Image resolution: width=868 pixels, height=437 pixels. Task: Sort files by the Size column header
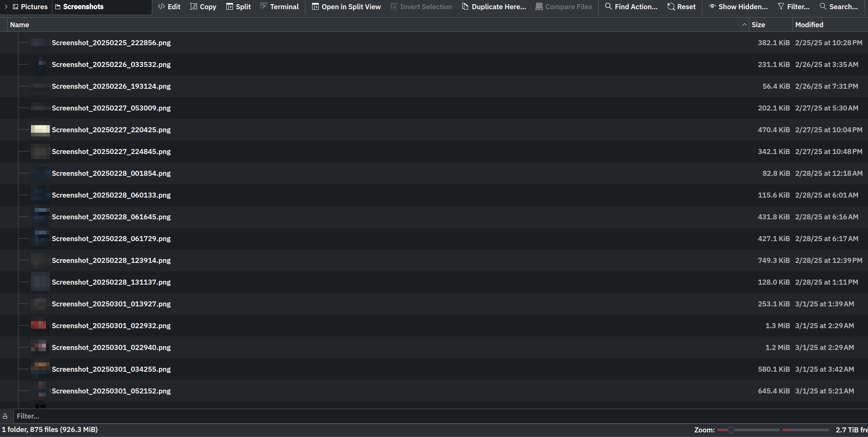click(x=759, y=24)
